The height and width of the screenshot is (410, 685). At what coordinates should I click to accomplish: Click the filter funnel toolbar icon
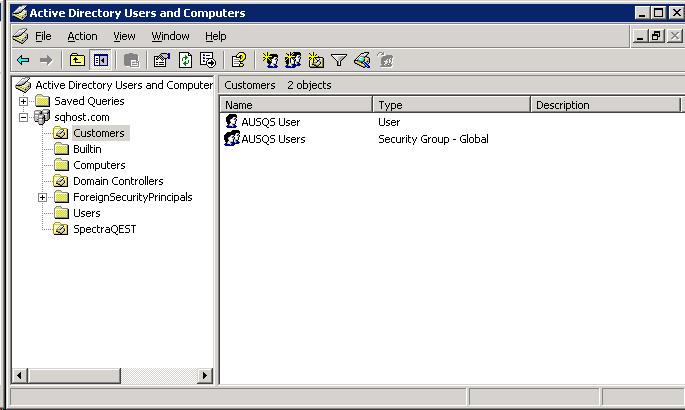click(339, 60)
